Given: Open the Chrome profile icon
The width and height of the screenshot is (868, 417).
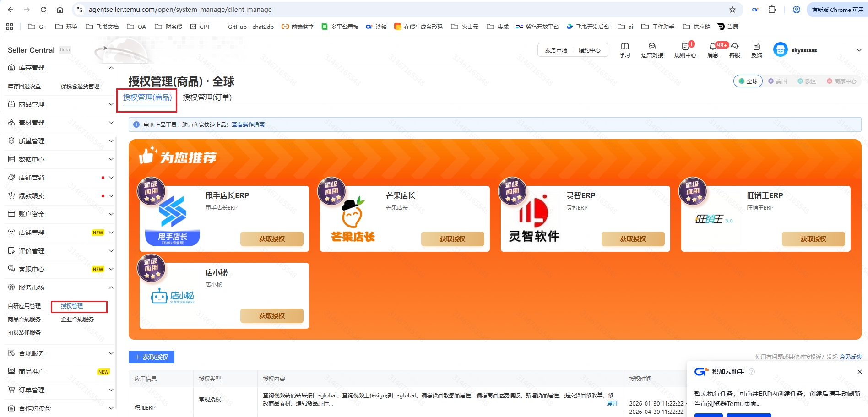Looking at the screenshot, I should pyautogui.click(x=797, y=10).
